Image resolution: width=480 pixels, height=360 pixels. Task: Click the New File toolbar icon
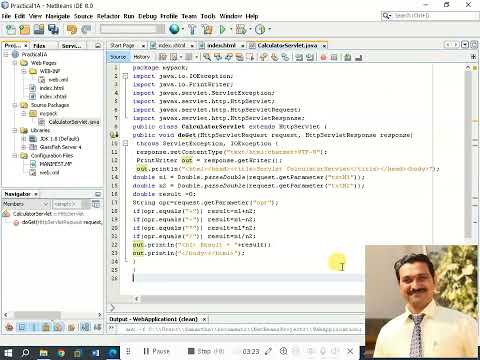(x=10, y=30)
